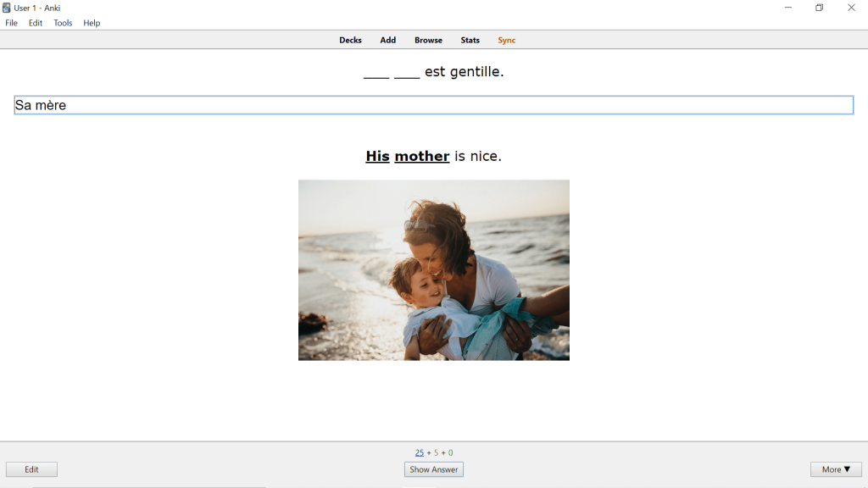Open the Tools menu
The width and height of the screenshot is (868, 488).
click(x=63, y=23)
